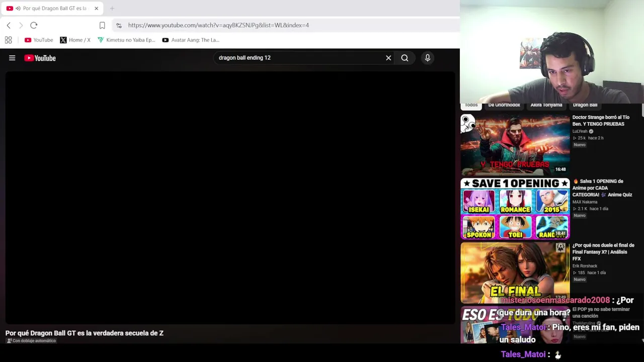Go to YouTube home via the logo
The height and width of the screenshot is (362, 644).
(x=40, y=58)
